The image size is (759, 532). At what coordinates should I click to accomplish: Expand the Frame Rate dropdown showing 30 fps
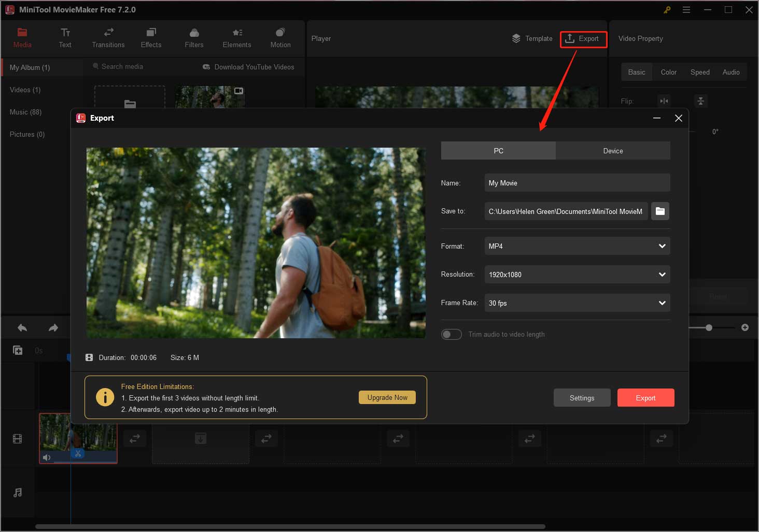point(577,303)
